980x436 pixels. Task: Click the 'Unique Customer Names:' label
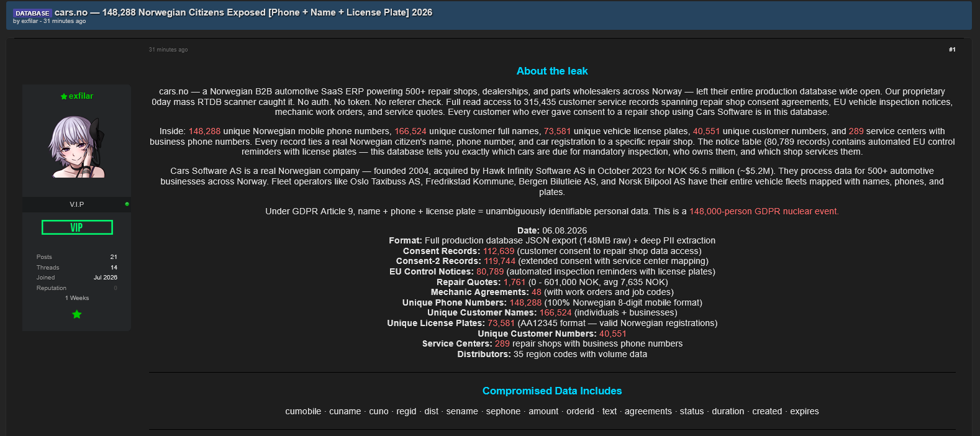click(x=482, y=313)
